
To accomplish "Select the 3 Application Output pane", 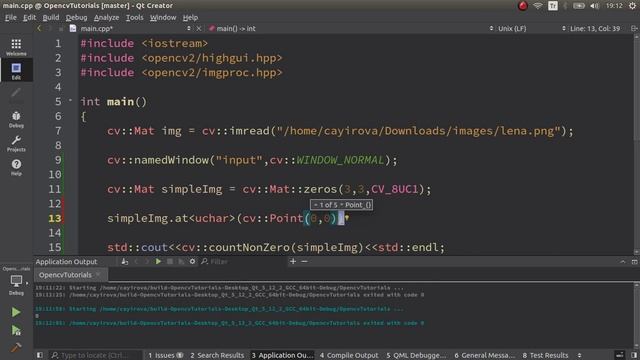I will (282, 355).
